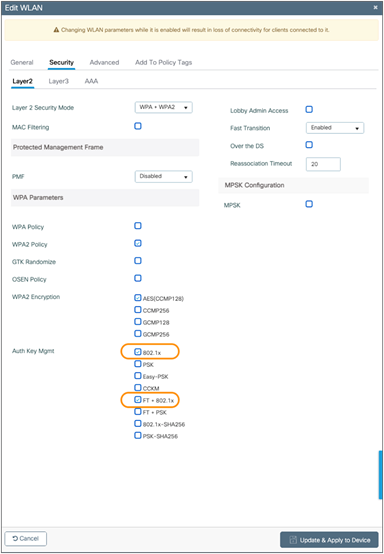Image resolution: width=384 pixels, height=554 pixels.
Task: Enable GCMP128 encryption option
Action: (138, 322)
